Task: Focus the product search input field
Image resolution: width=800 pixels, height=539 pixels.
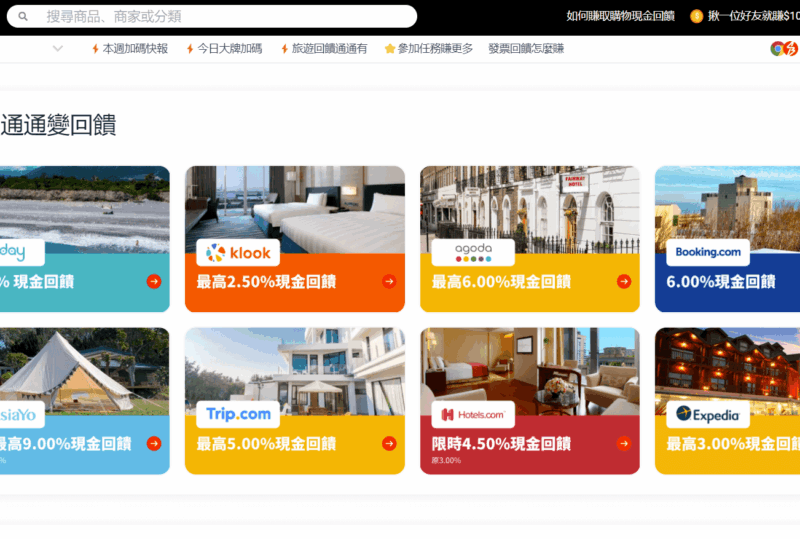Action: pyautogui.click(x=212, y=16)
